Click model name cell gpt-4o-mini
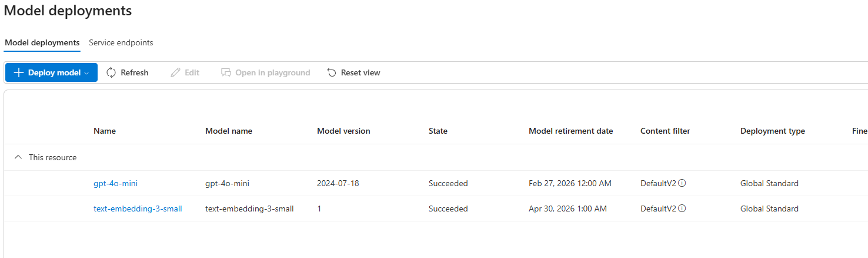The width and height of the screenshot is (868, 258). 227,183
